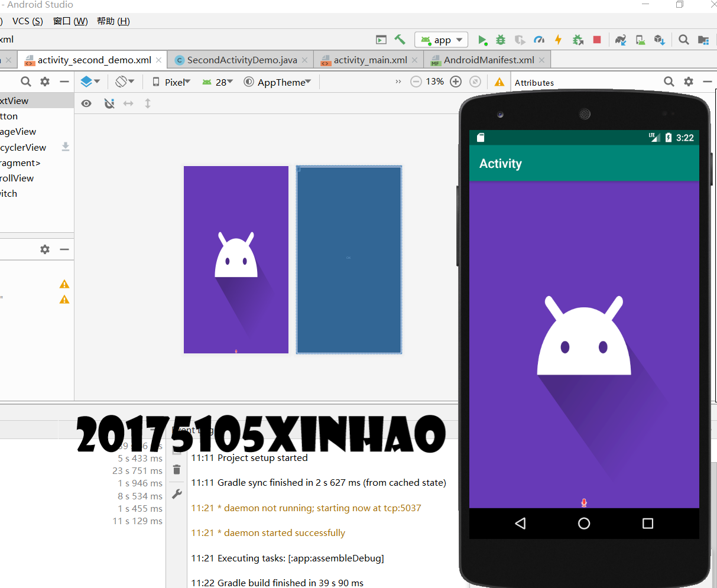Toggle autoconnect magnet icon
Screen dimensions: 717x588
[x=109, y=103]
